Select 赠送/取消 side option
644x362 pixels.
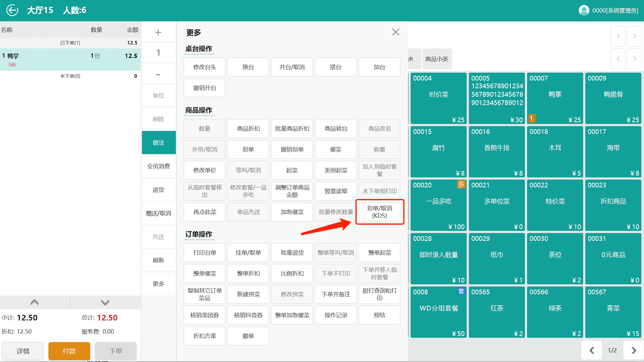[159, 213]
